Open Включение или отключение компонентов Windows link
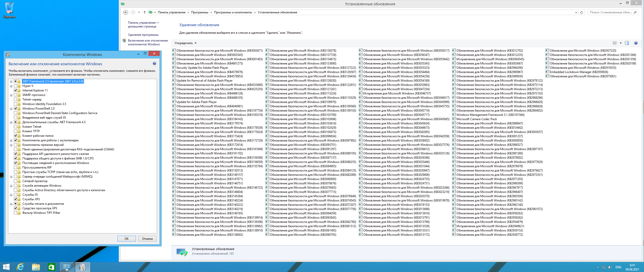644x272 pixels. click(x=148, y=42)
